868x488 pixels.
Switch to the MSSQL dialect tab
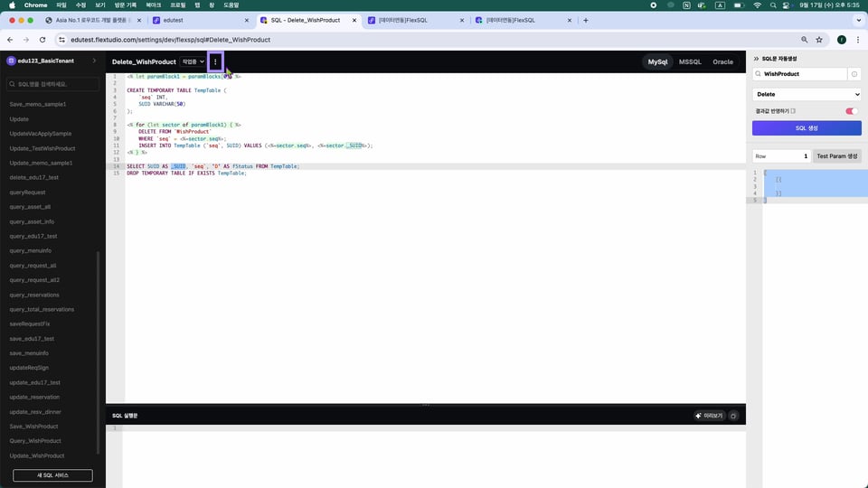point(690,61)
